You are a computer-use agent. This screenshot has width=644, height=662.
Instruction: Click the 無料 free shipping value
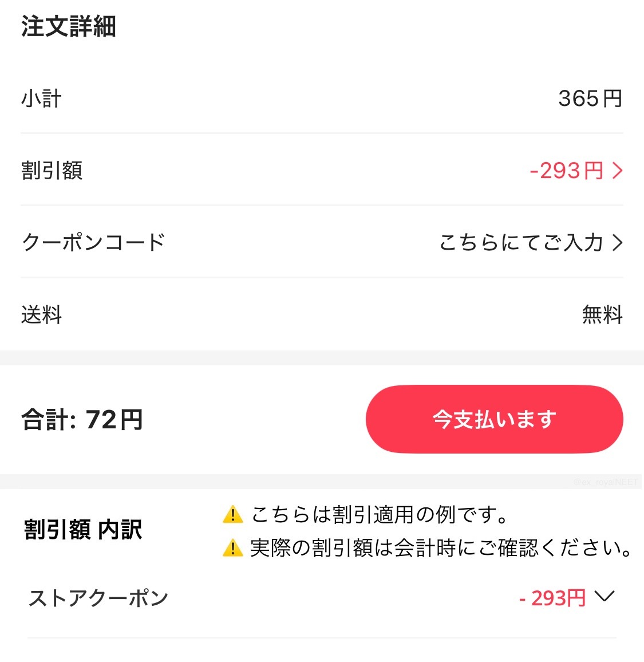[x=603, y=315]
